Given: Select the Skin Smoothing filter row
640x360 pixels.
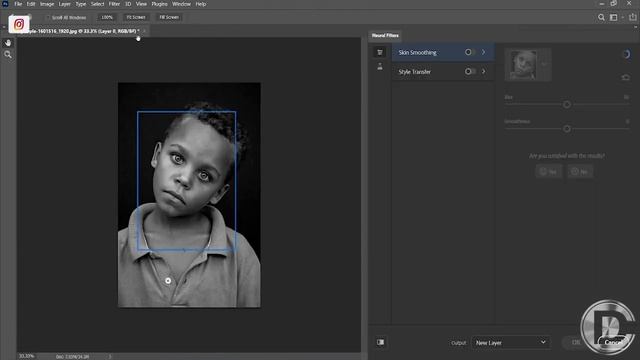Looking at the screenshot, I should pyautogui.click(x=443, y=52).
